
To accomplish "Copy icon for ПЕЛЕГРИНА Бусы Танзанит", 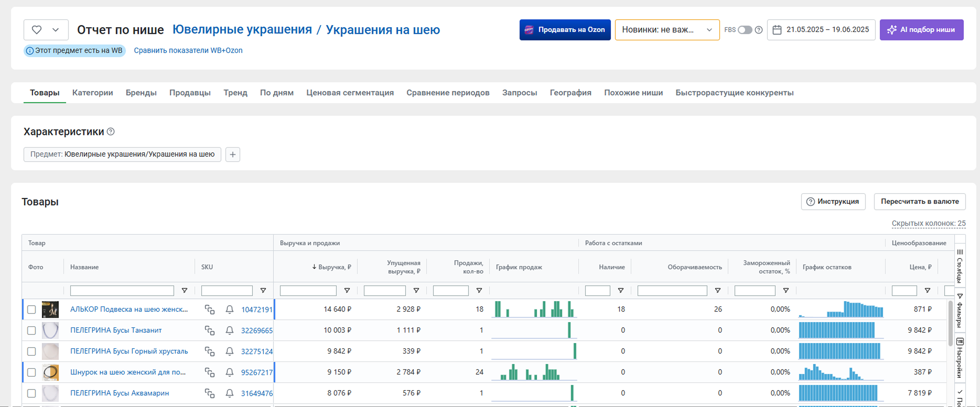I will [210, 330].
